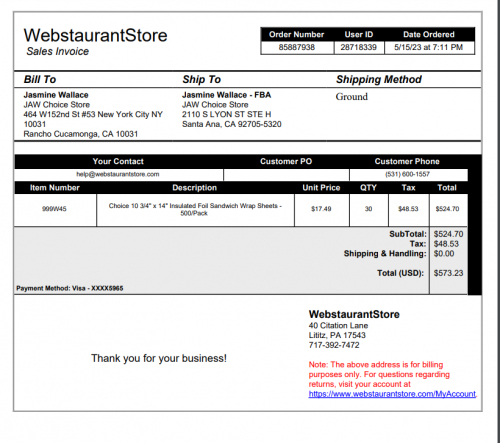Click the Your Contact column header
500x443 pixels.
[x=118, y=161]
